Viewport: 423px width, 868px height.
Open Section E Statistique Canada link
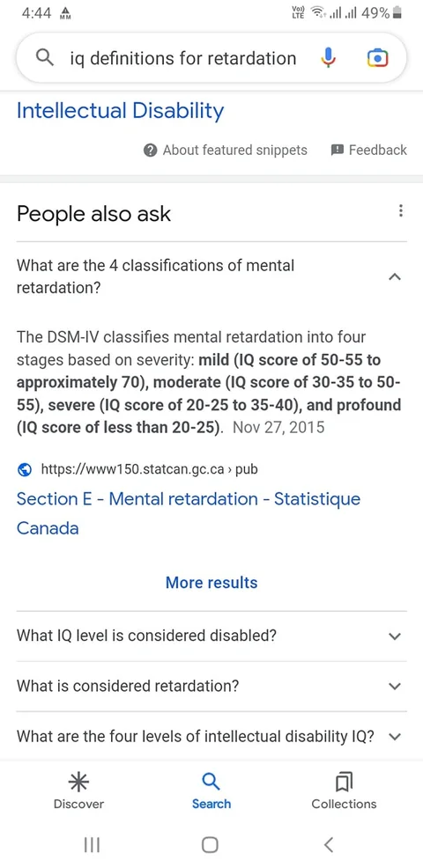pyautogui.click(x=189, y=513)
